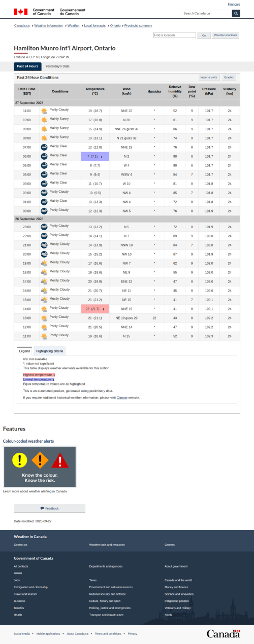Open the Climate website link in legend

pyautogui.click(x=122, y=398)
